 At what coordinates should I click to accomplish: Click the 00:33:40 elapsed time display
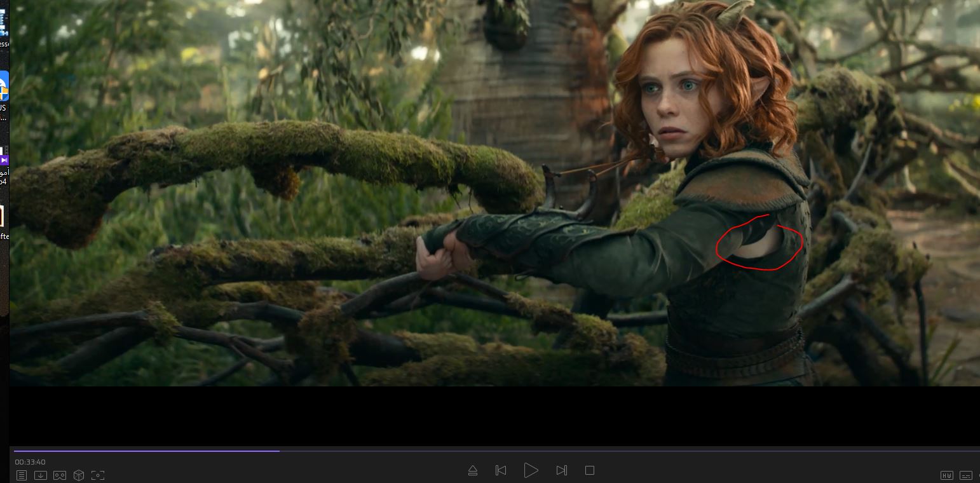coord(30,462)
